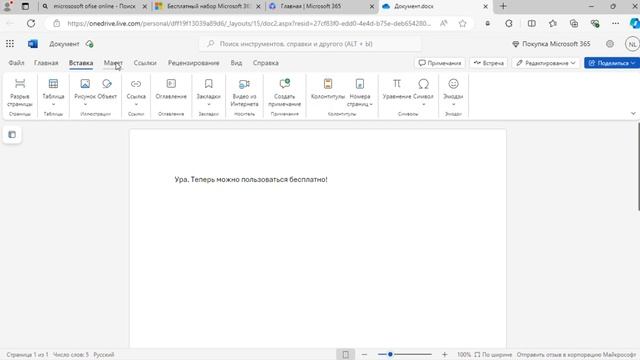Refresh the browser page
The width and height of the screenshot is (640, 360).
click(31, 24)
